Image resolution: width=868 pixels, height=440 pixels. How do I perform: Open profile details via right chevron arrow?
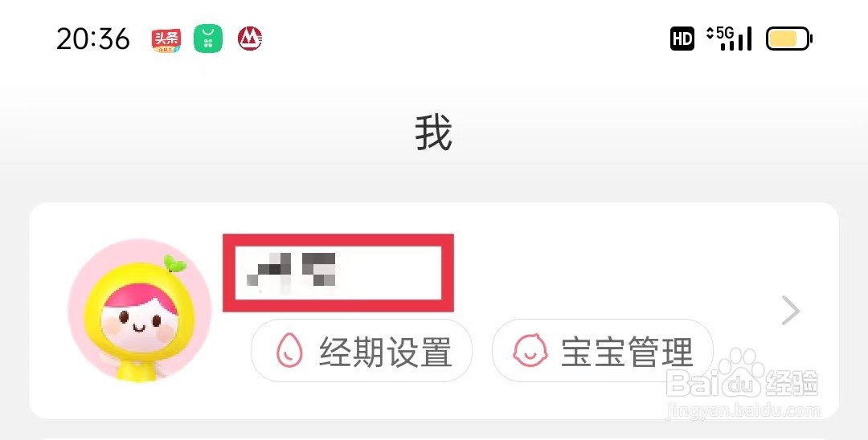pos(791,311)
